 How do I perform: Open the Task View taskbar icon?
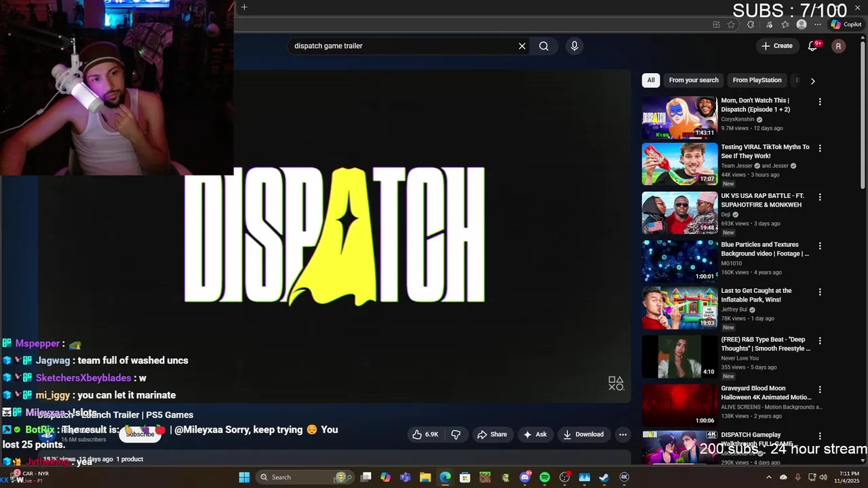(366, 477)
